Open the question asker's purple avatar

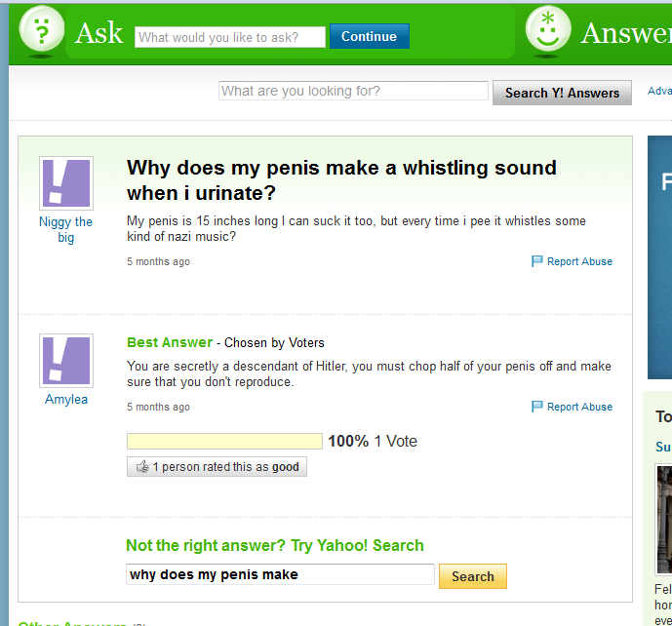tap(66, 183)
